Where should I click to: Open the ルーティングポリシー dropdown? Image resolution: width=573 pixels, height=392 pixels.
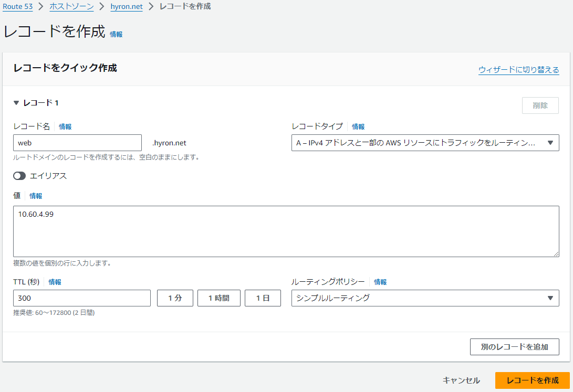[425, 298]
